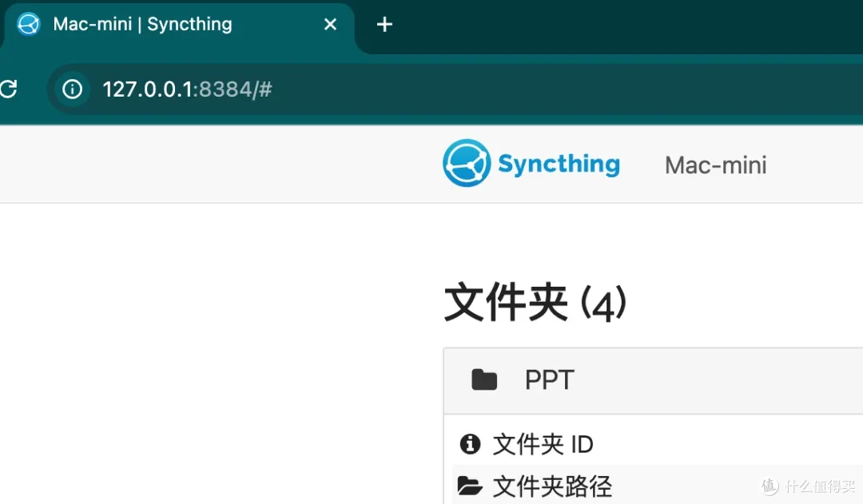Click the open folder icon beside 文件夹路径

(470, 486)
